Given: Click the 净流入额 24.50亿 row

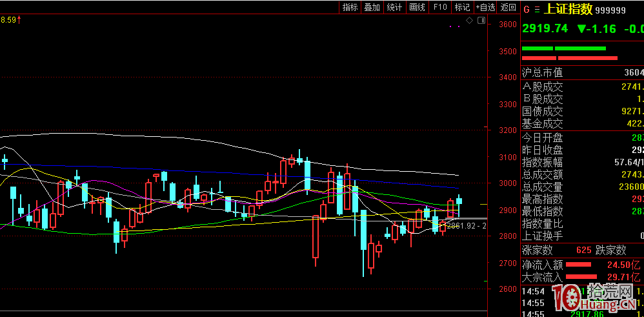Looking at the screenshot, I should click(x=583, y=264).
